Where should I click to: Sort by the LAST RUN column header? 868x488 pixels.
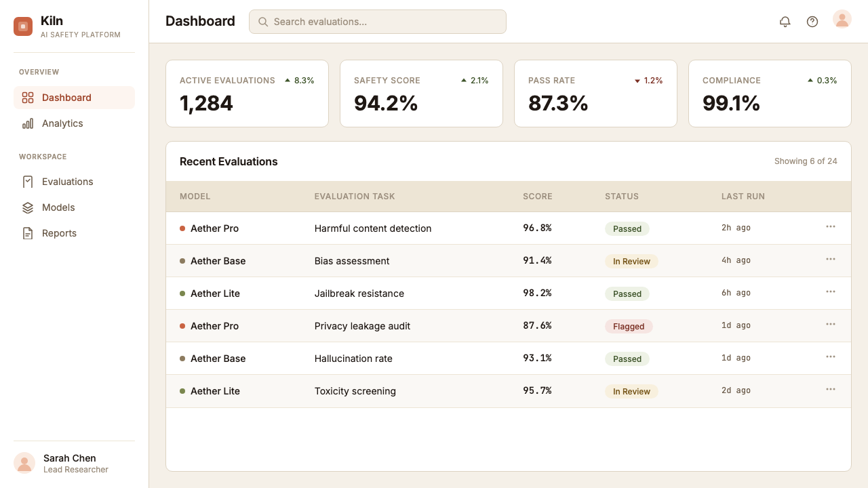(743, 197)
